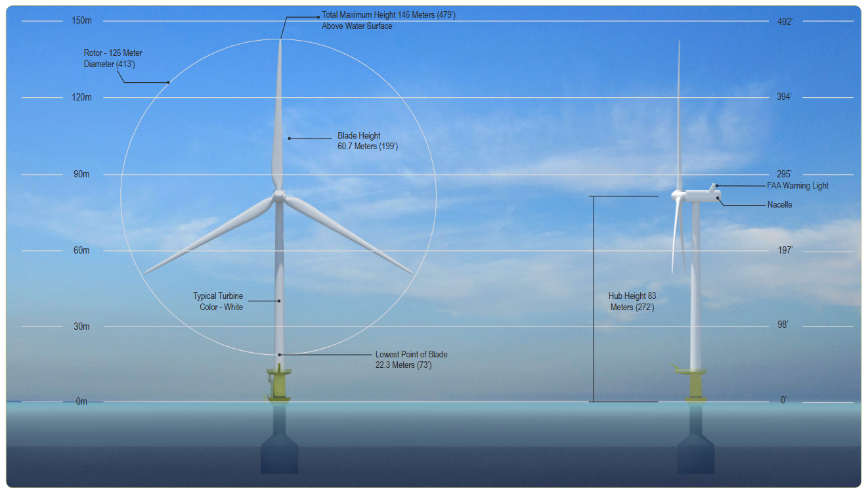Viewport: 868px width, 494px height.
Task: Click the "Typical Turbine Color - White" text
Action: (x=217, y=302)
